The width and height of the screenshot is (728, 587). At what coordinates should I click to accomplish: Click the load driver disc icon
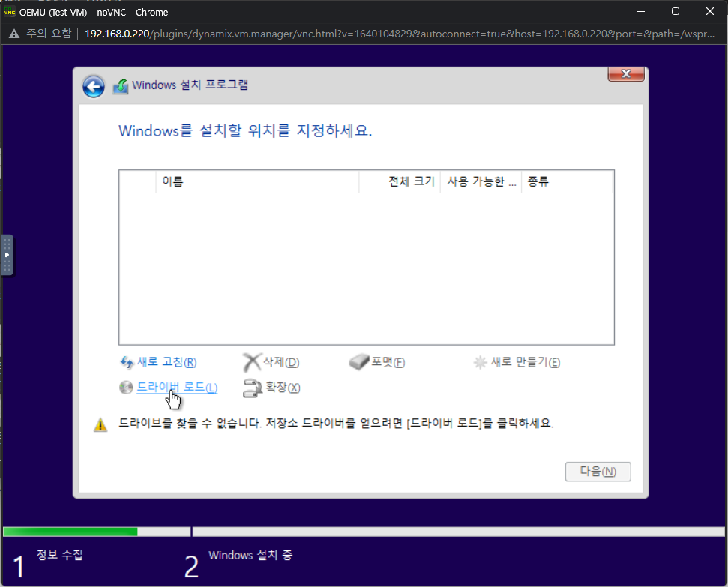[126, 388]
